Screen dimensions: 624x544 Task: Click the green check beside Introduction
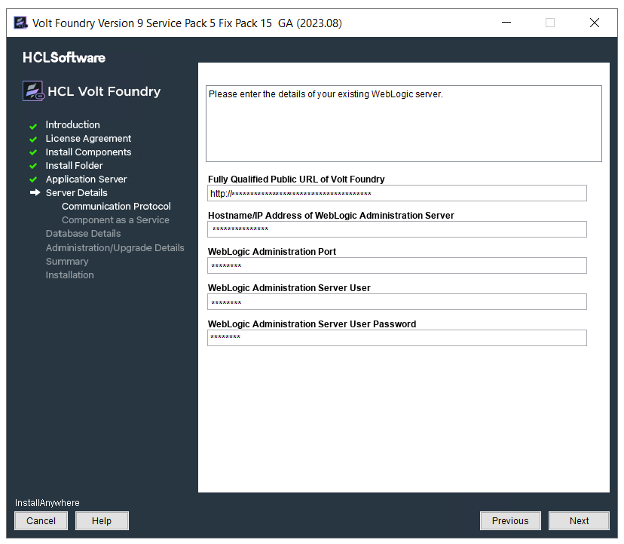[x=33, y=126]
